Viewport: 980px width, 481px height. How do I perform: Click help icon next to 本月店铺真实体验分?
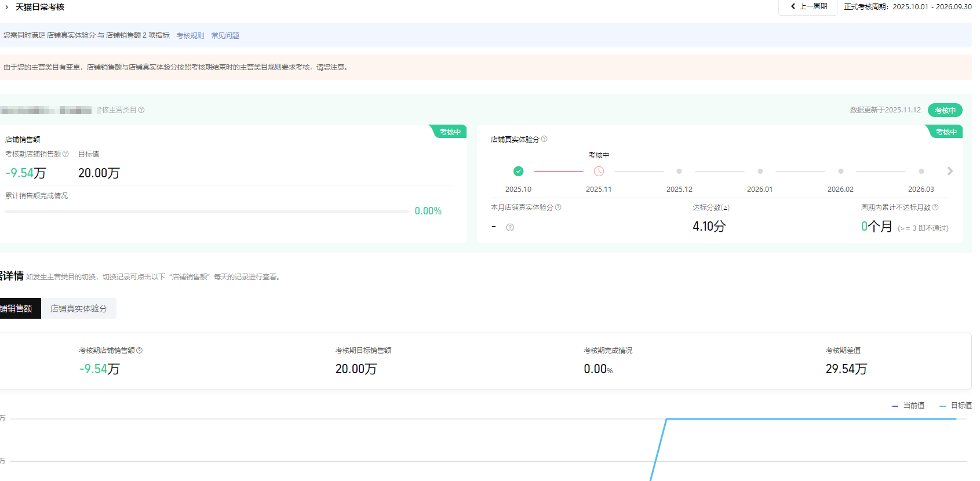558,207
